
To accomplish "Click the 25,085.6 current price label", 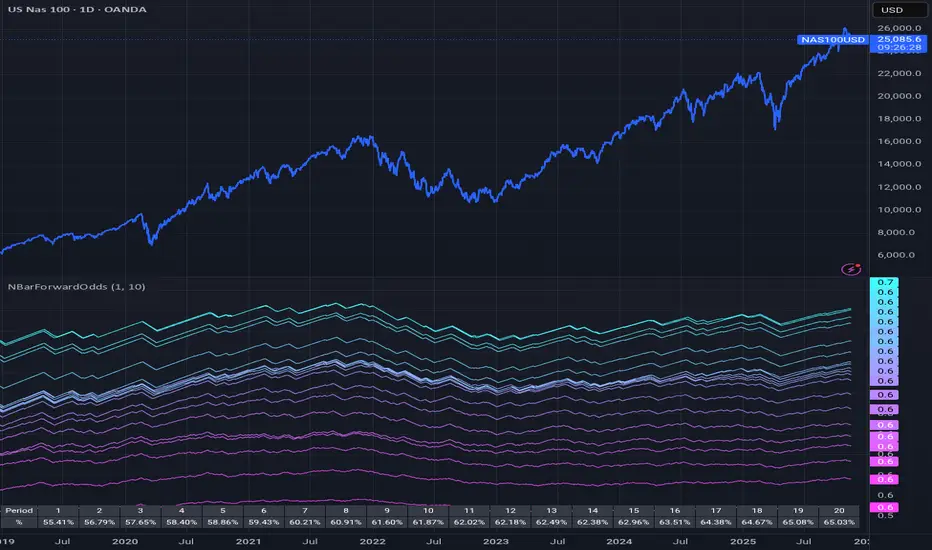I will [899, 39].
